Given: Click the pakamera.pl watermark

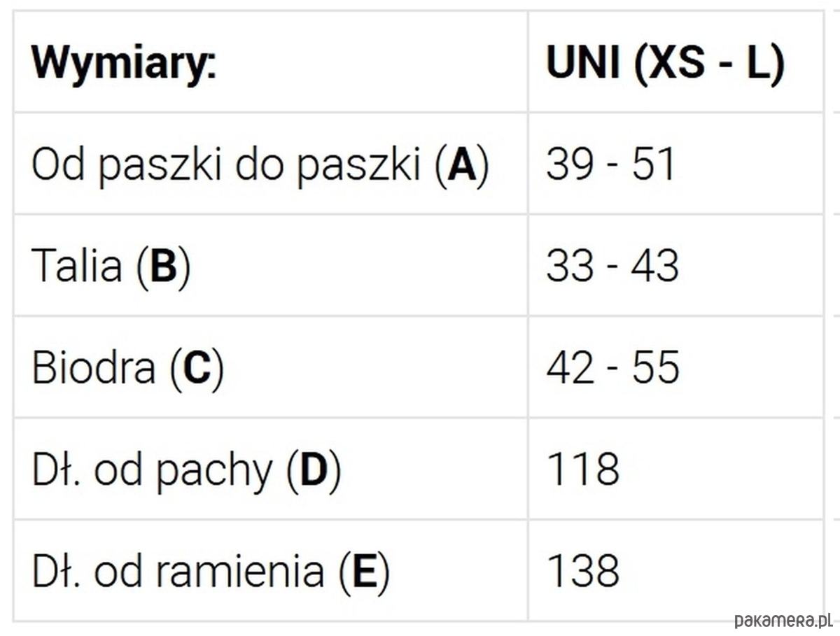Looking at the screenshot, I should [x=783, y=620].
